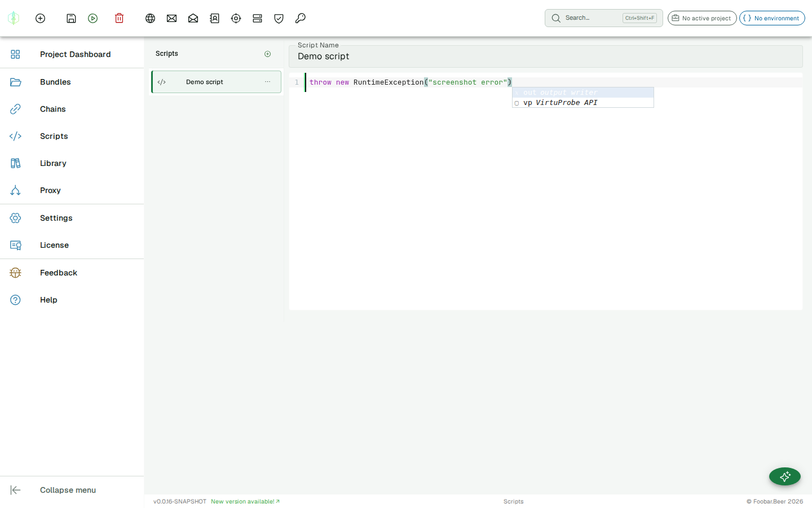Click the Project Dashboard grid icon

(15, 54)
